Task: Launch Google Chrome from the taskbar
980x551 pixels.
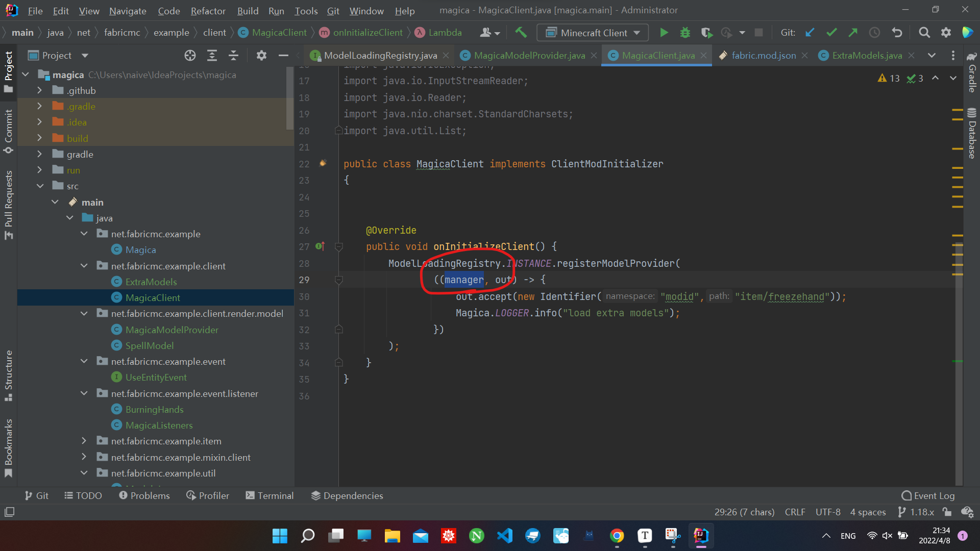Action: tap(617, 536)
